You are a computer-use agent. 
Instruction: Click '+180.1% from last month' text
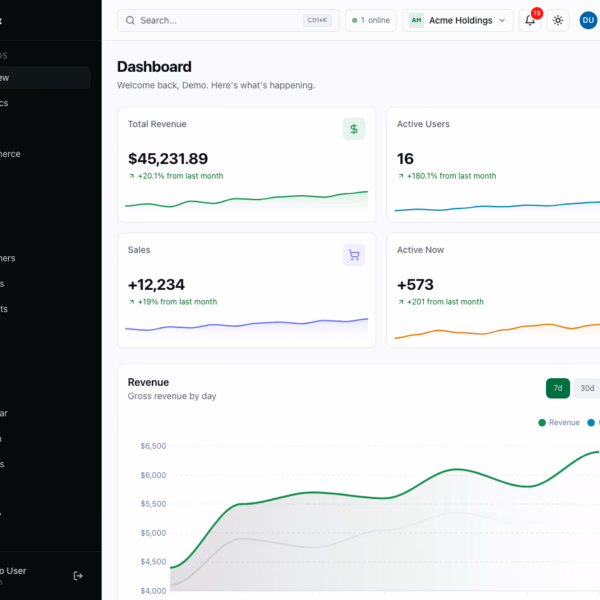tap(451, 176)
